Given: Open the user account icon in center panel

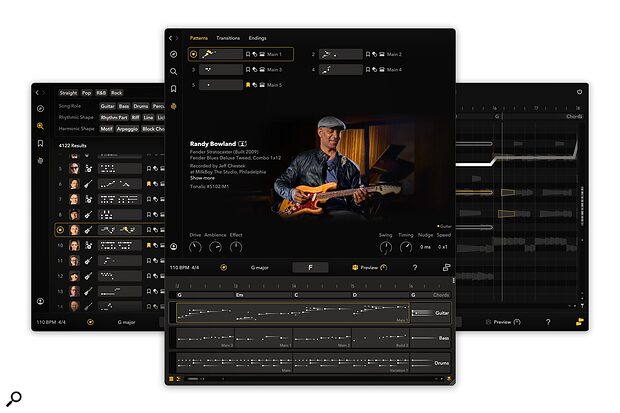Looking at the screenshot, I should click(174, 246).
